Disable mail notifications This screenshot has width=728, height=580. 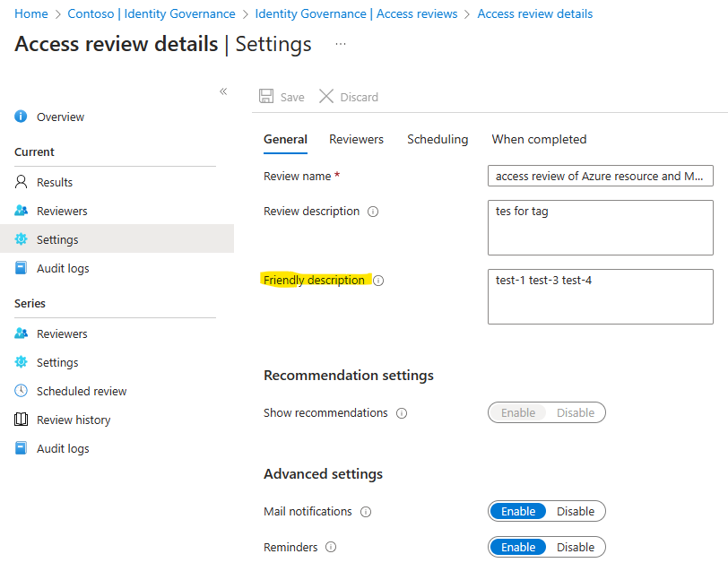pyautogui.click(x=576, y=511)
